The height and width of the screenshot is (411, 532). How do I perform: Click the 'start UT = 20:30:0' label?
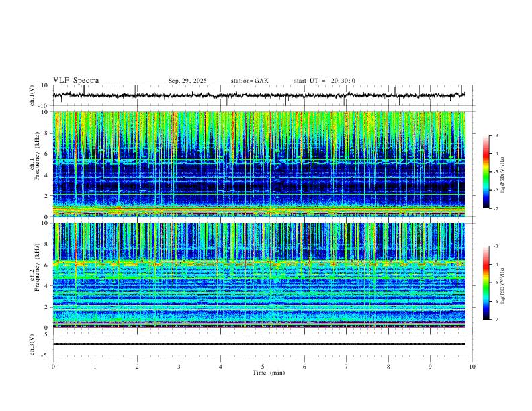tap(324, 81)
